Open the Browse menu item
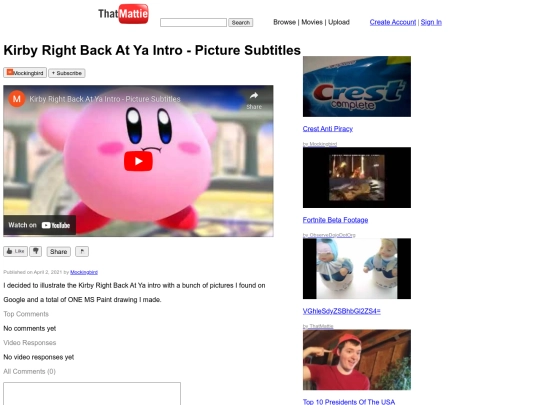540x405 pixels. (284, 22)
